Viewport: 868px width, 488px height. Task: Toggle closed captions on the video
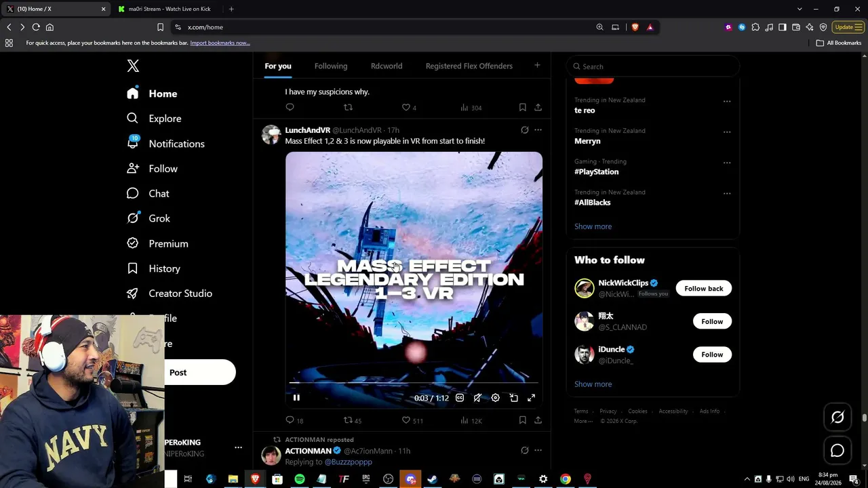coord(460,398)
